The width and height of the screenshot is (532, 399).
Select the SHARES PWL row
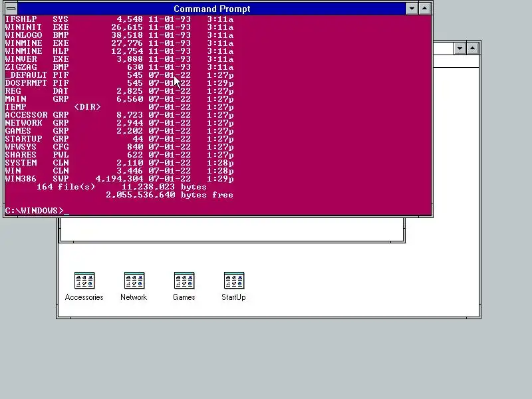point(119,155)
